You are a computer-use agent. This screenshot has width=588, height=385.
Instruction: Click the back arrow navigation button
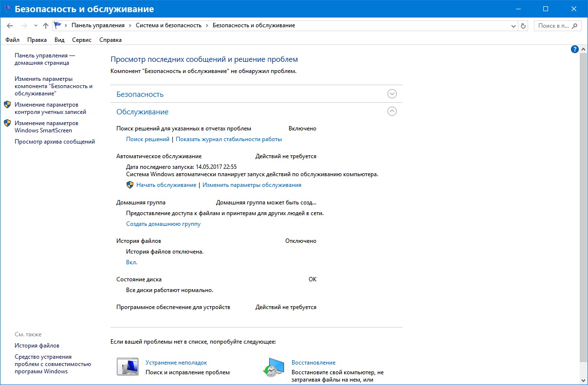(x=10, y=25)
